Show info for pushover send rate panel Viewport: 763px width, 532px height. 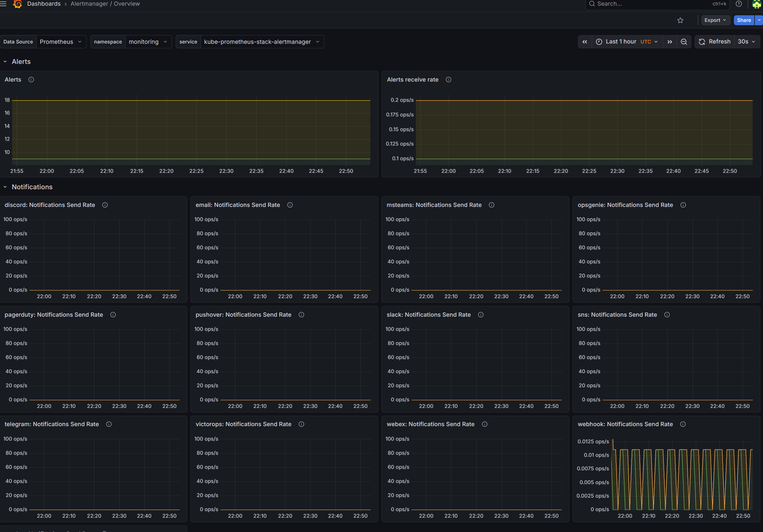coord(301,315)
